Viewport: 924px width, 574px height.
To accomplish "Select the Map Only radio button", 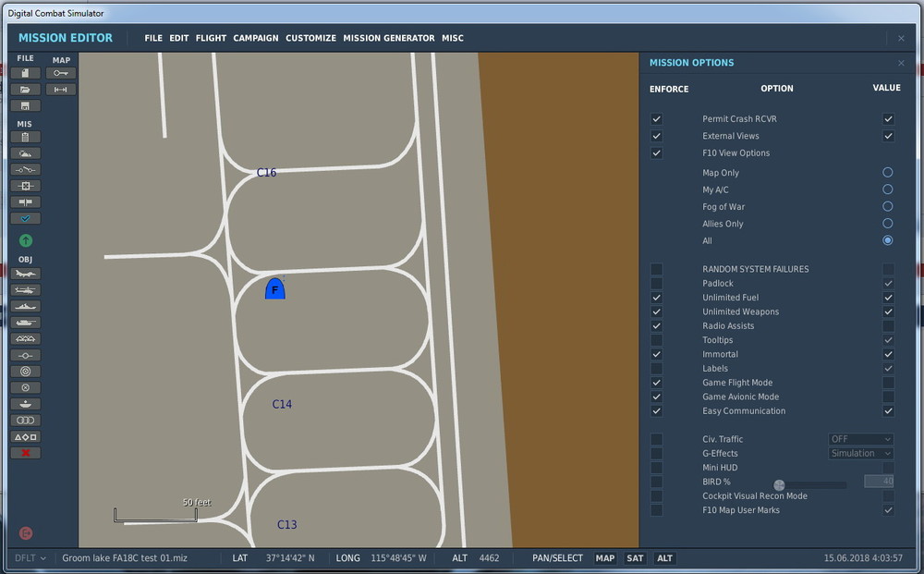I will pos(887,172).
